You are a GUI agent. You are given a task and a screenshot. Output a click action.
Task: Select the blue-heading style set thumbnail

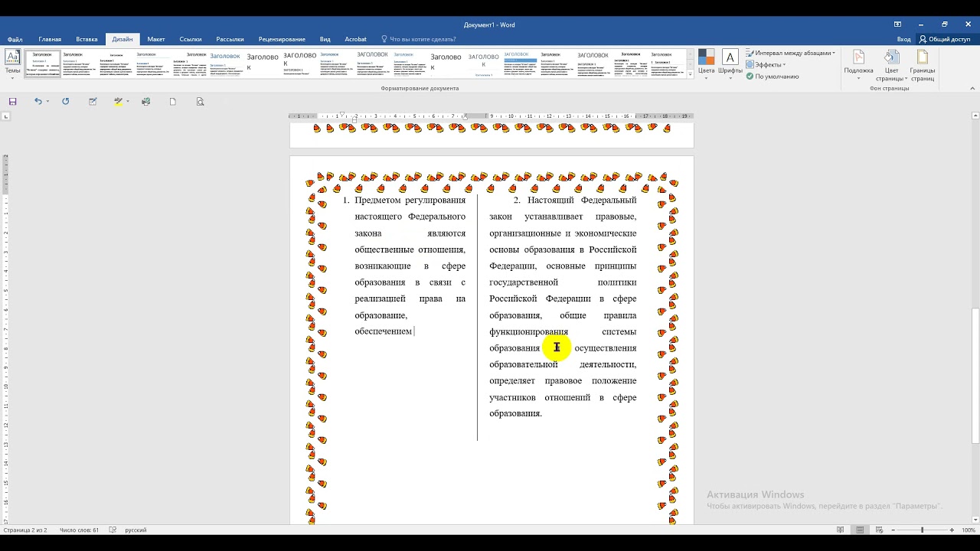225,64
